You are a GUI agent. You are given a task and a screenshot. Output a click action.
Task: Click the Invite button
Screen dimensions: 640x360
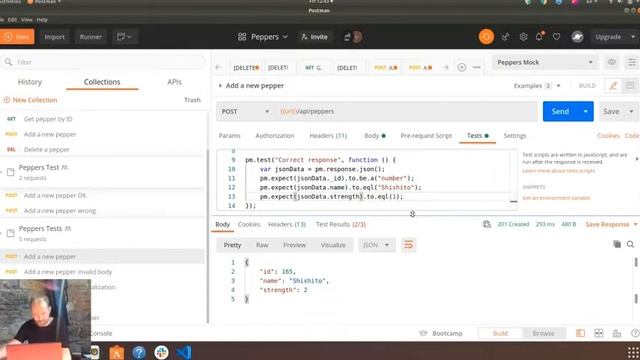coord(314,37)
